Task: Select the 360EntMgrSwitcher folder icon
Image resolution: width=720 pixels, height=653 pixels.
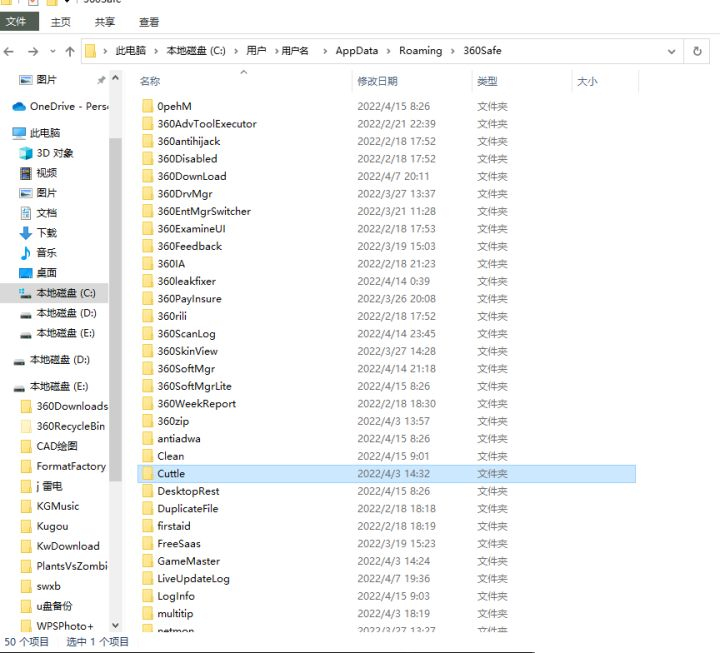Action: click(147, 211)
